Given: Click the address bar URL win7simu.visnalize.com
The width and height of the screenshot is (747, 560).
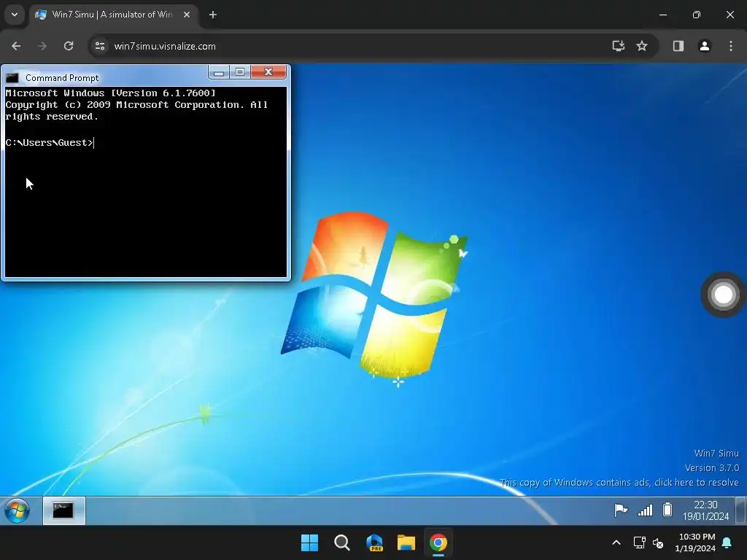Looking at the screenshot, I should pyautogui.click(x=165, y=46).
